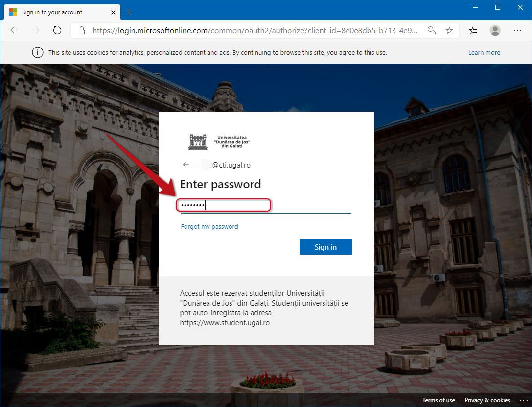
Task: Open the user profile avatar icon
Action: tap(495, 30)
